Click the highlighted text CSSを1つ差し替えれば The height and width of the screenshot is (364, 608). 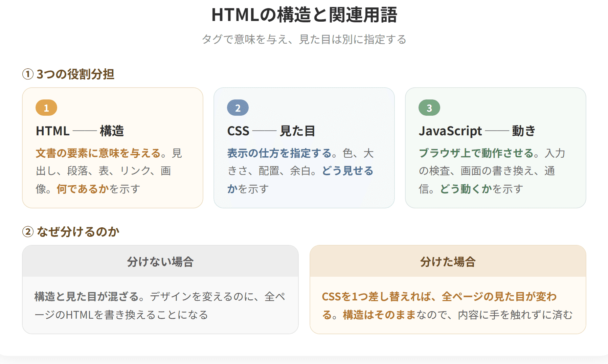(376, 297)
